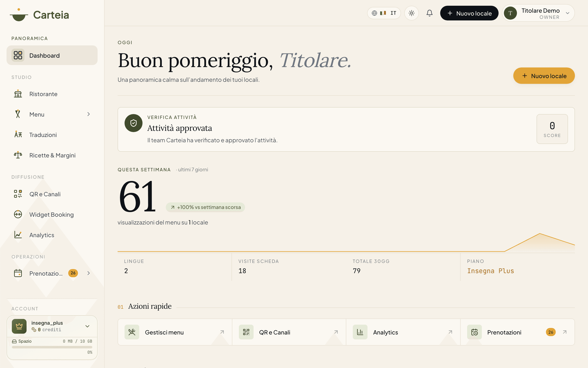588x368 pixels.
Task: Click the Prenotazioni calendar-clock quick action icon
Action: click(x=474, y=332)
